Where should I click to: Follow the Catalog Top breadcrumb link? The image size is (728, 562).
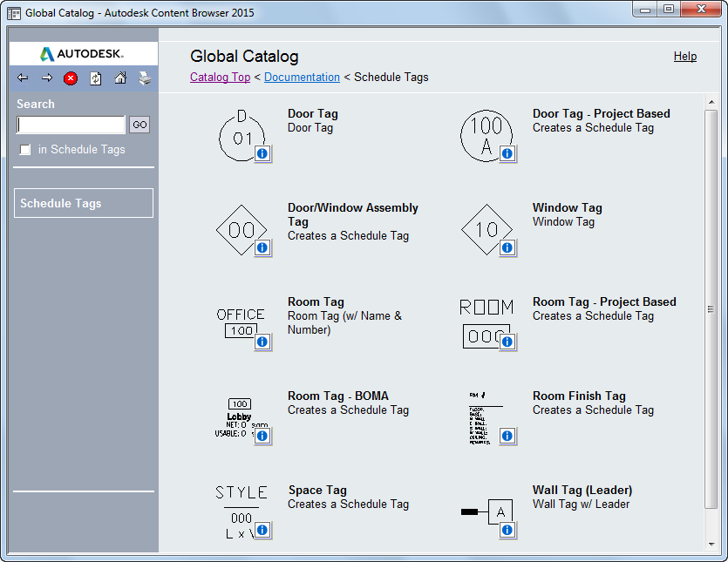(x=220, y=77)
